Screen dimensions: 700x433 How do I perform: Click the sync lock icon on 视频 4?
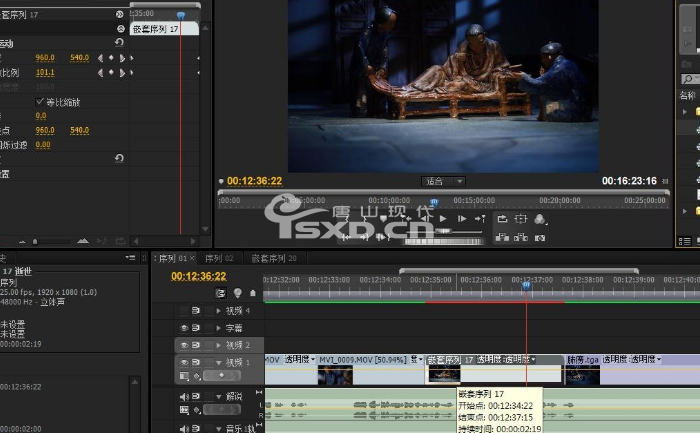point(196,310)
